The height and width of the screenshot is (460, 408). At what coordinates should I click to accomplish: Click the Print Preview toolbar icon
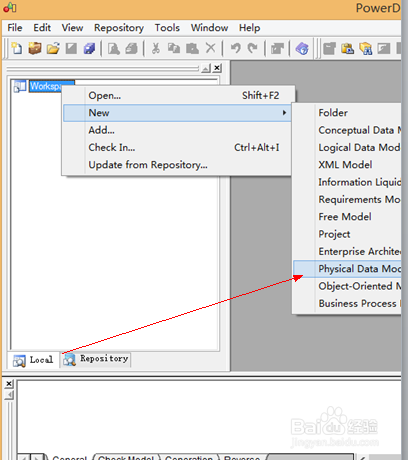pyautogui.click(x=114, y=49)
